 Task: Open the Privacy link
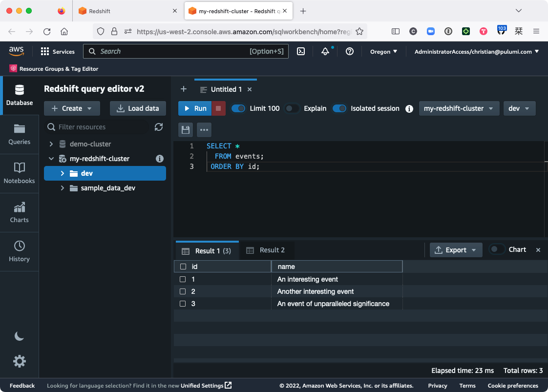[x=438, y=385]
